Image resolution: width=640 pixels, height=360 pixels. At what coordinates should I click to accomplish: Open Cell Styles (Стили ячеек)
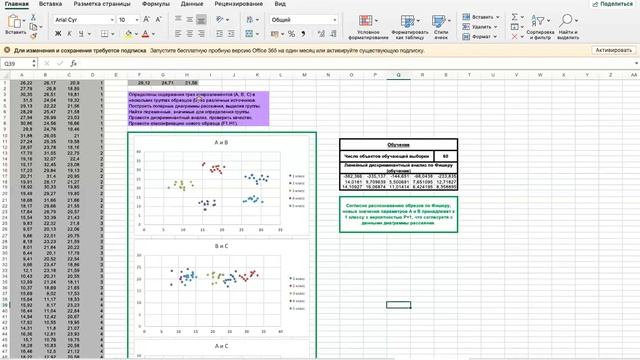[x=441, y=27]
